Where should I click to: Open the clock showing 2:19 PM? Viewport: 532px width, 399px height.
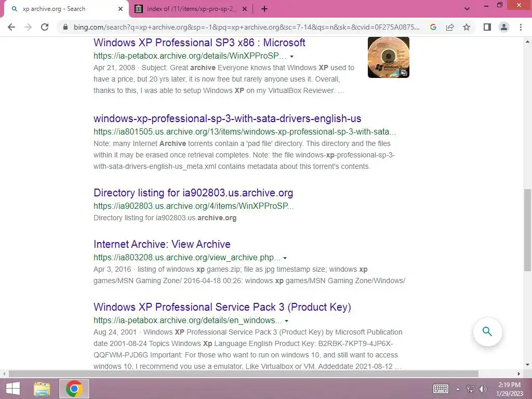pyautogui.click(x=510, y=389)
